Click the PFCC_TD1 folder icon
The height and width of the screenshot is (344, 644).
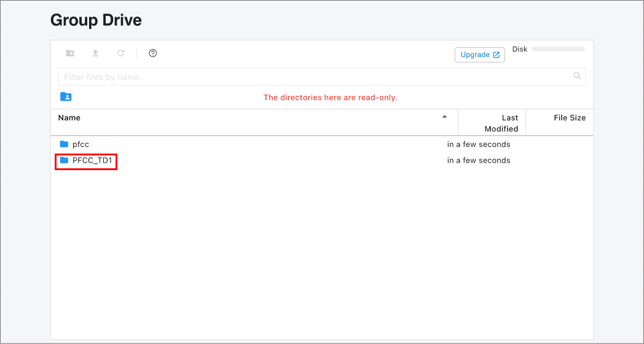[64, 160]
